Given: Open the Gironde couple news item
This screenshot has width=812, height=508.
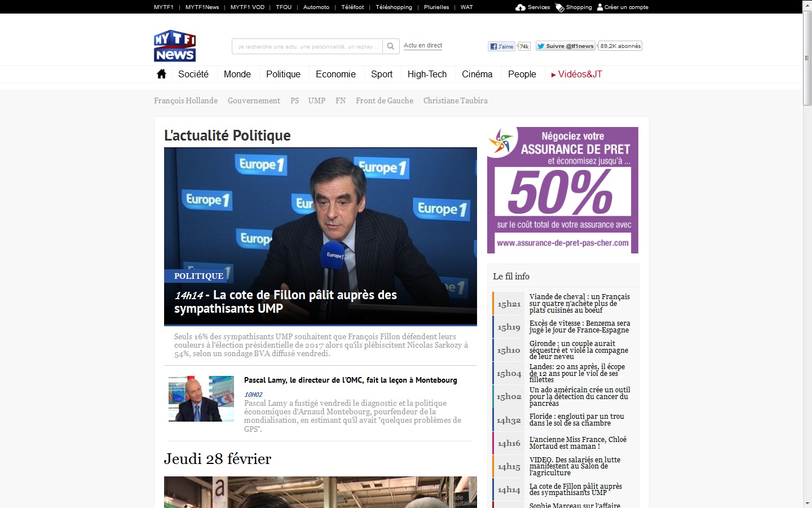Looking at the screenshot, I should tap(579, 350).
